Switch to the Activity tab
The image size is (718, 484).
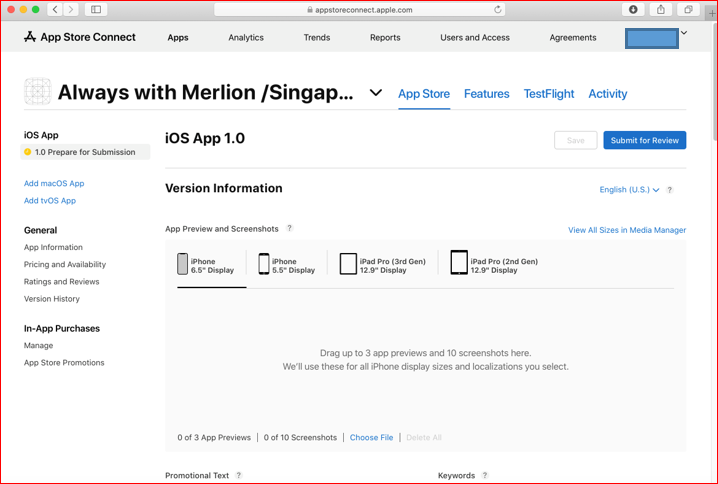608,94
